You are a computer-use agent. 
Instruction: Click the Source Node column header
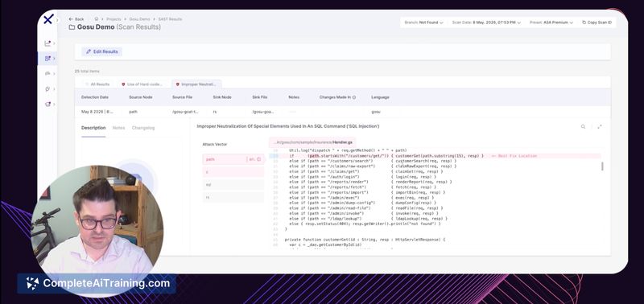coord(141,97)
